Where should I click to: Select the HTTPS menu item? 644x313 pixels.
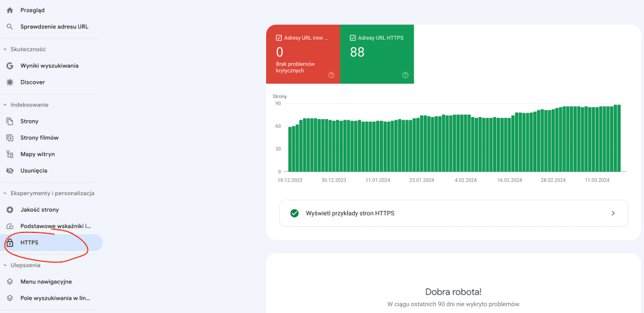click(51, 242)
